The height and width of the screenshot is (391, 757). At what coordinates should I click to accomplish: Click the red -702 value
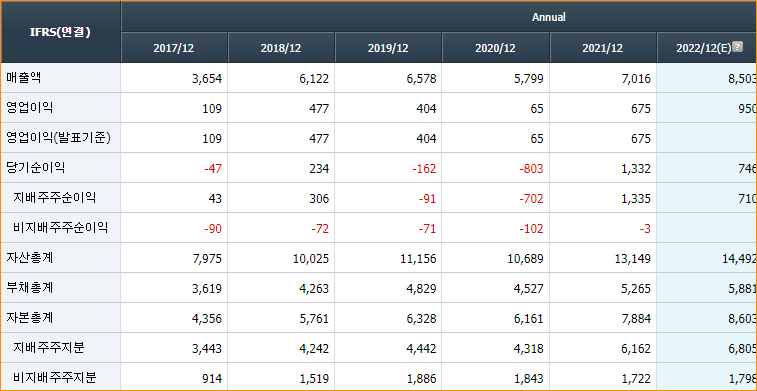tap(532, 198)
